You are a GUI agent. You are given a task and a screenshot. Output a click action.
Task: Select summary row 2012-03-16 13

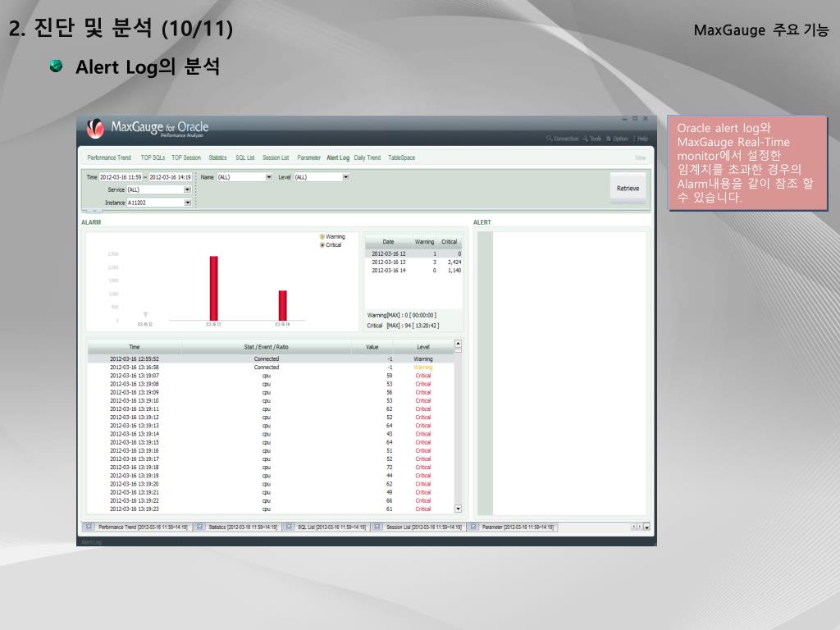(413, 262)
